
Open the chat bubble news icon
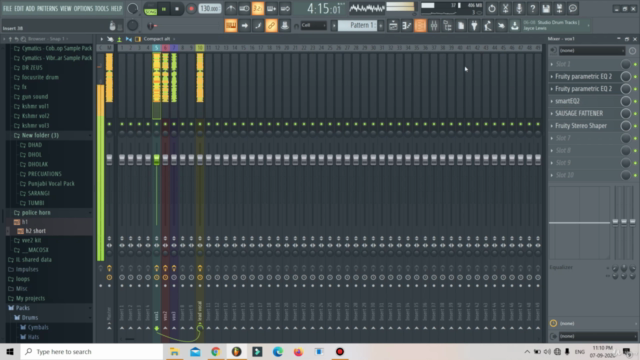coord(573,9)
